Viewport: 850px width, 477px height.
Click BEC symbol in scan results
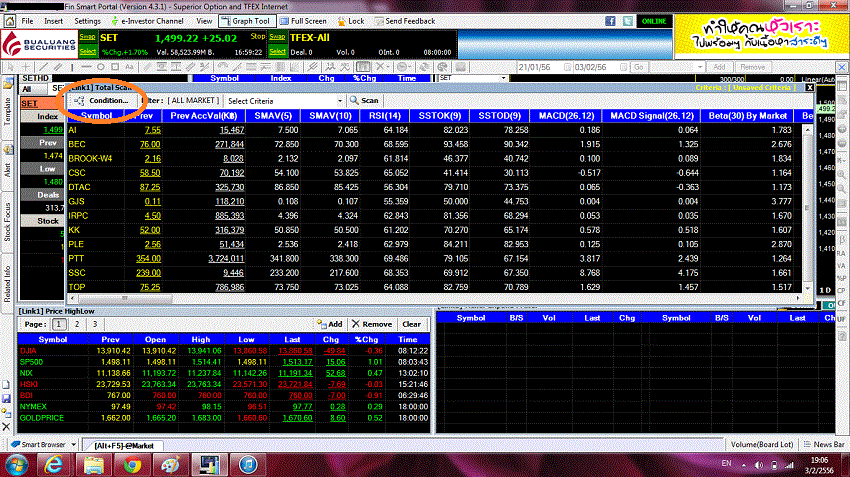click(x=76, y=144)
